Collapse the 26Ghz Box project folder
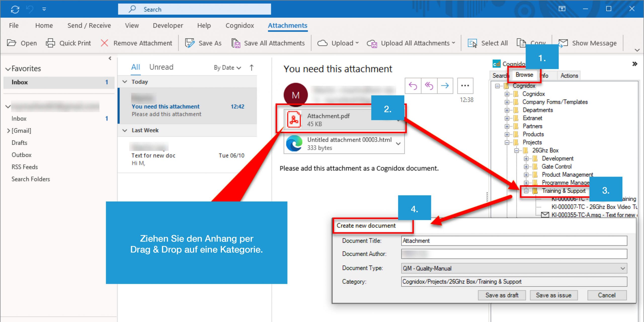The width and height of the screenshot is (644, 322). coord(517,150)
